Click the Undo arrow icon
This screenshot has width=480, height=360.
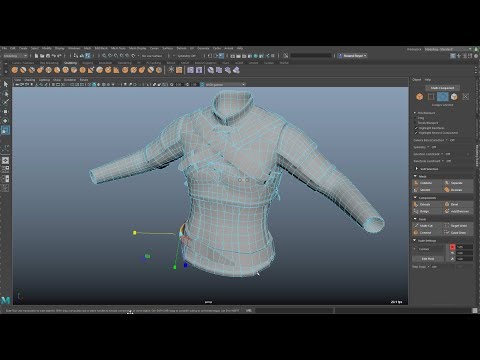tap(53, 56)
